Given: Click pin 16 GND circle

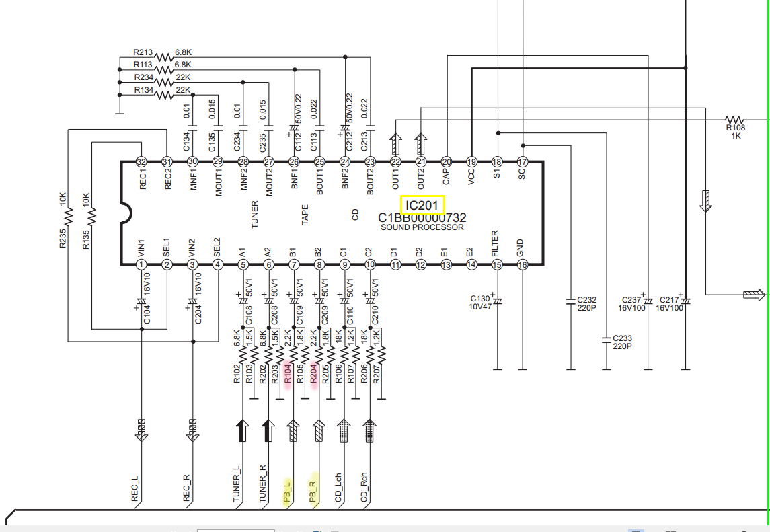Looking at the screenshot, I should click(x=523, y=265).
